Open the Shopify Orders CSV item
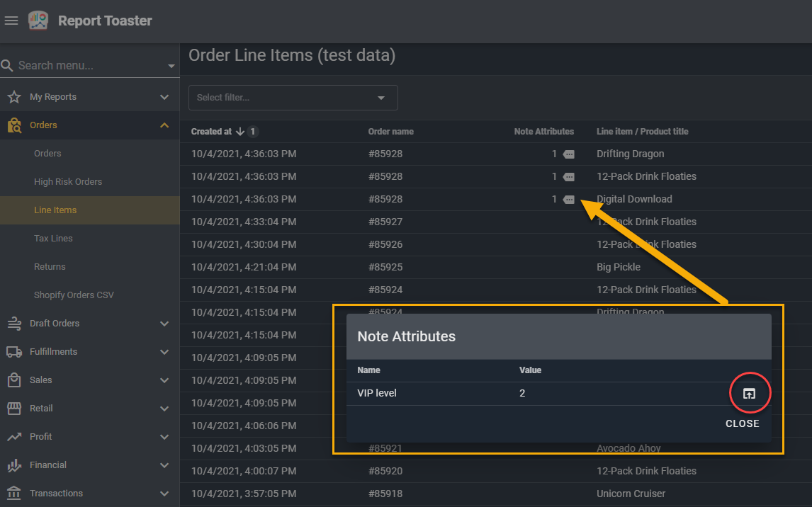The image size is (812, 507). tap(74, 295)
